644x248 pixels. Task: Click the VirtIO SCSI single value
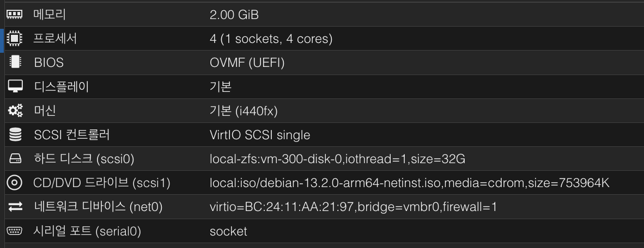(260, 135)
